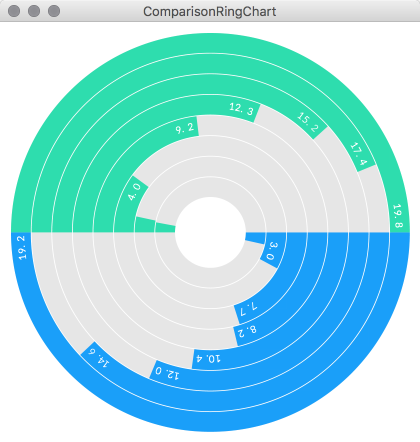Screen dimensions: 420x442
Task: Maximize the ComparisonRingChart window
Action: [x=54, y=11]
